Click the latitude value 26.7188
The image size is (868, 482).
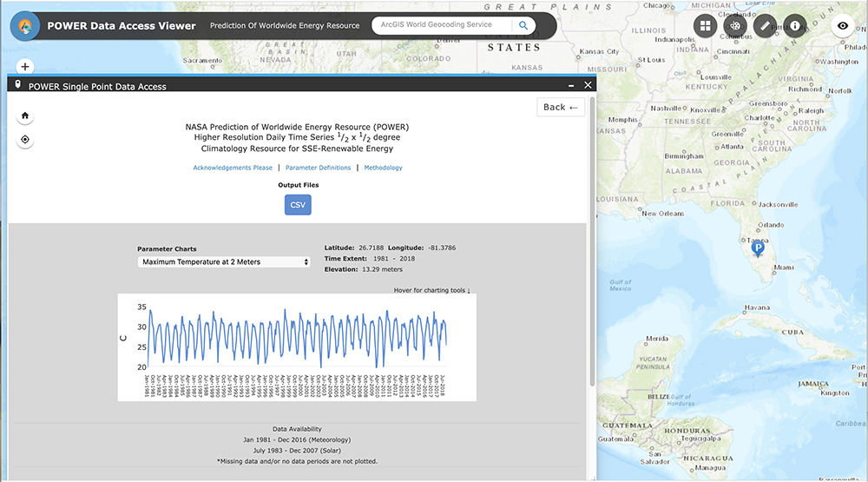[x=371, y=248]
